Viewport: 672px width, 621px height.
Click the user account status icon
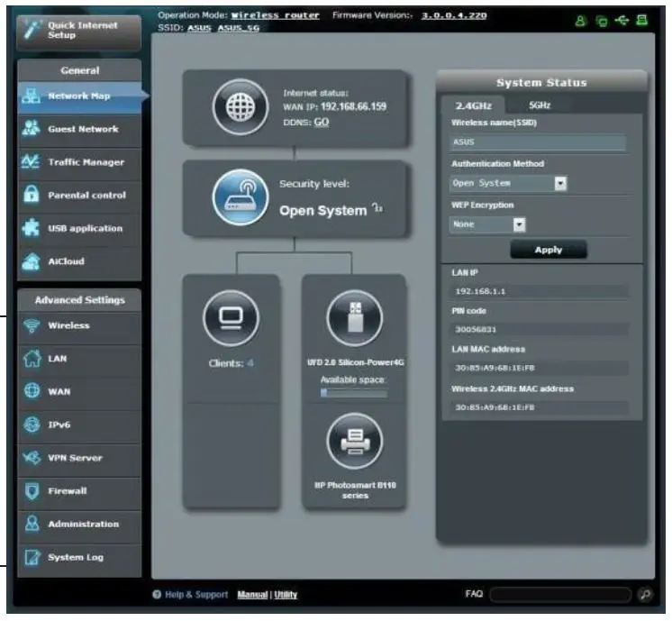[x=580, y=21]
